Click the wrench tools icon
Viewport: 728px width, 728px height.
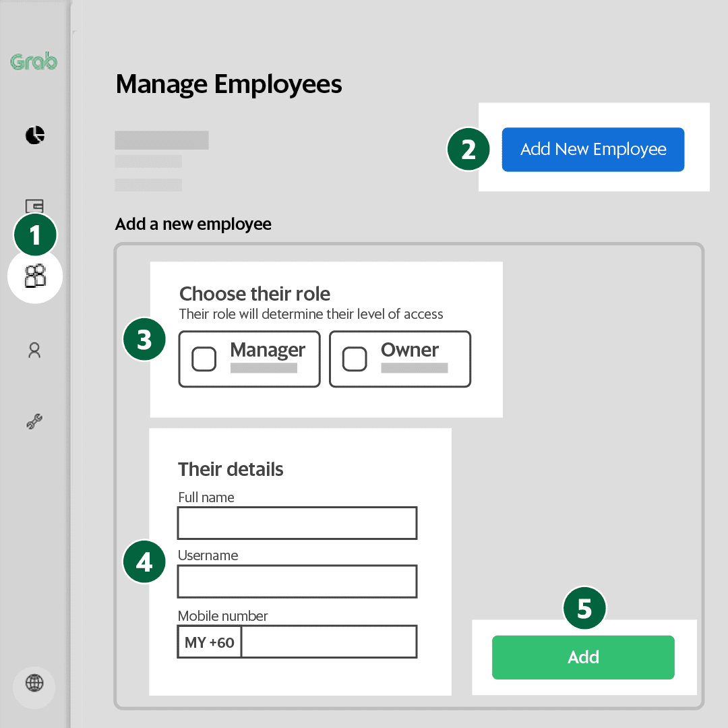click(x=34, y=423)
